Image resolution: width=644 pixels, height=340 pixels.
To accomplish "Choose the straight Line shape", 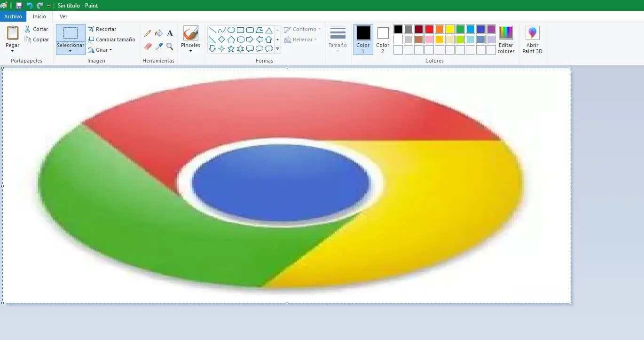I will click(212, 30).
